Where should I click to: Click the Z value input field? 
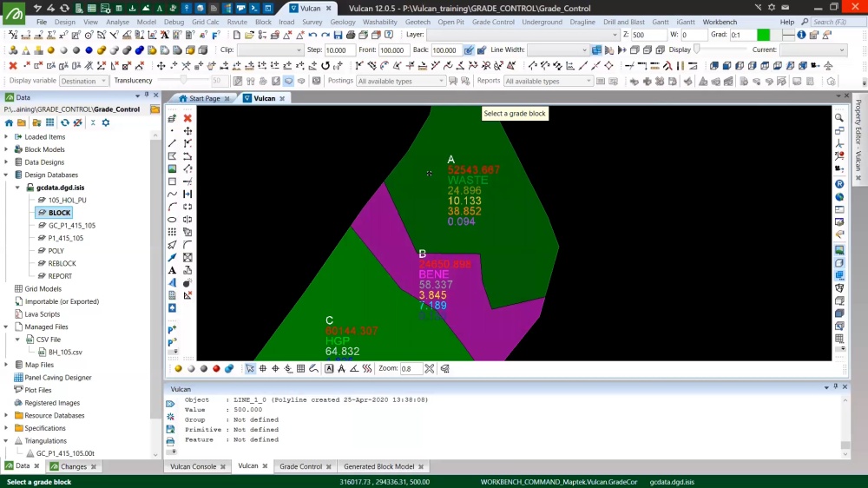648,35
